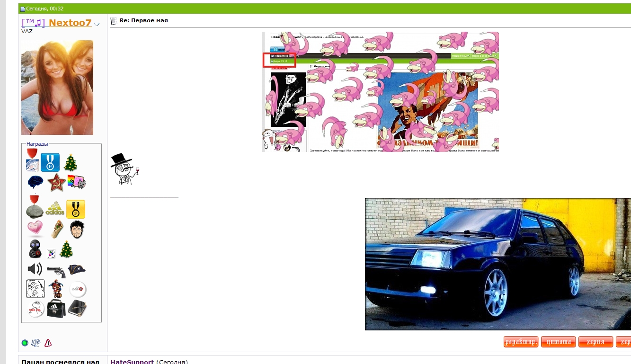Click the top-hat gentleman smiley

click(x=125, y=169)
